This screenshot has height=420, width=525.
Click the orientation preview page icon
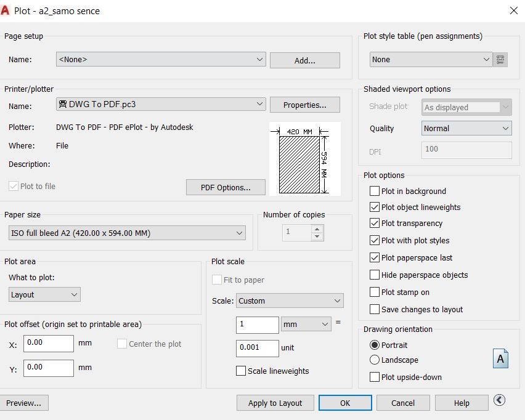(500, 358)
